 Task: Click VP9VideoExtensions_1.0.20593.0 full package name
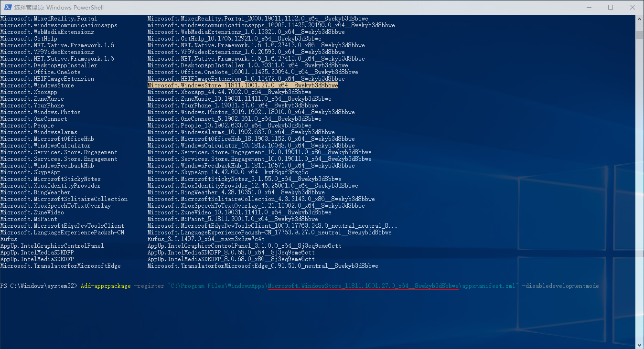(x=246, y=52)
